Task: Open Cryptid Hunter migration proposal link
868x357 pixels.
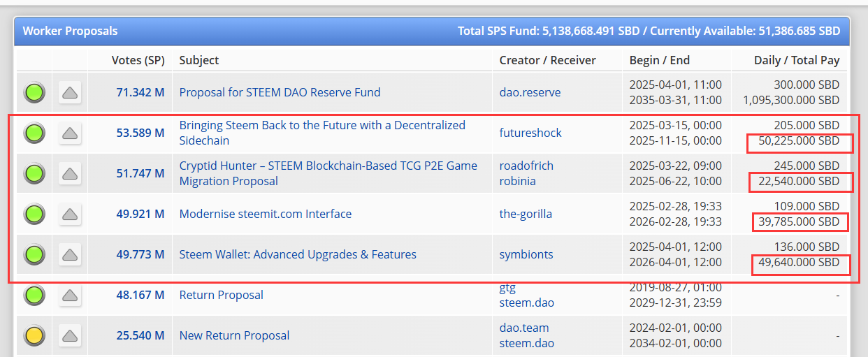Action: click(x=328, y=173)
